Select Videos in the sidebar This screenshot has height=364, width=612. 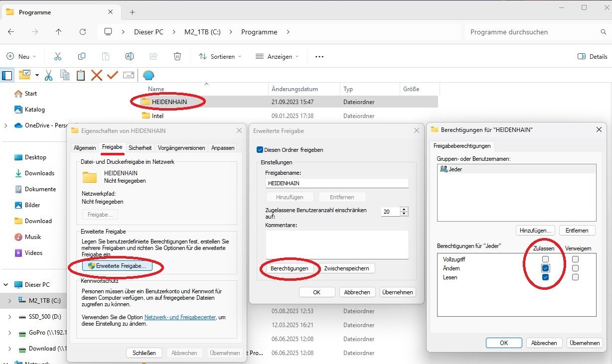[33, 252]
